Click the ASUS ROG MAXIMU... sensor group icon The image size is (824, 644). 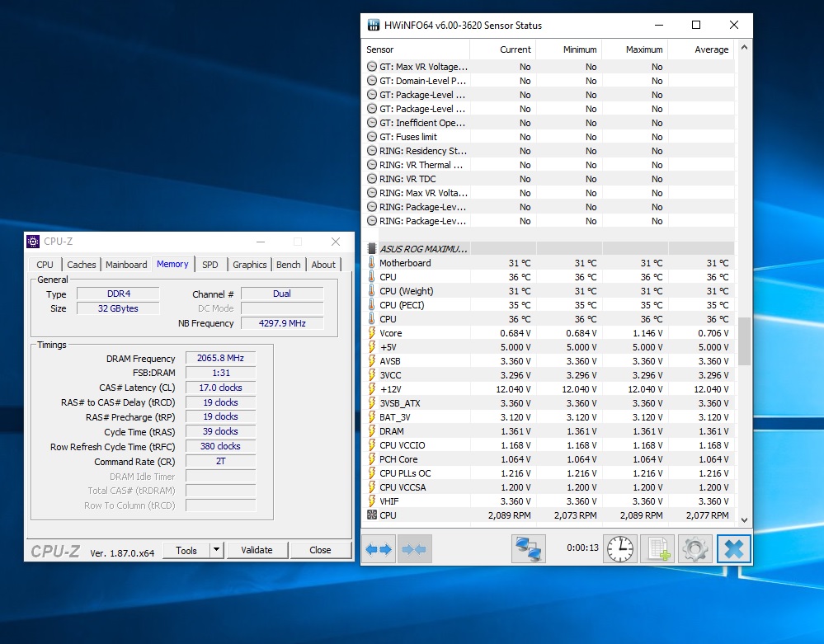tap(371, 248)
